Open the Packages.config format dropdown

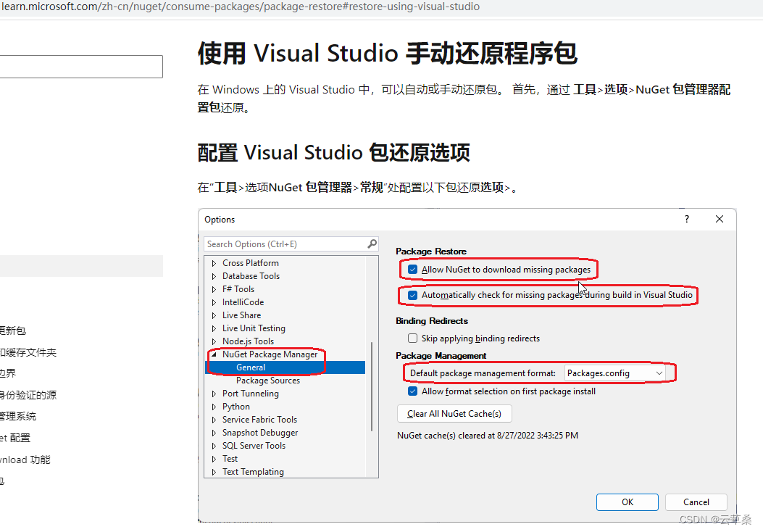tap(659, 372)
